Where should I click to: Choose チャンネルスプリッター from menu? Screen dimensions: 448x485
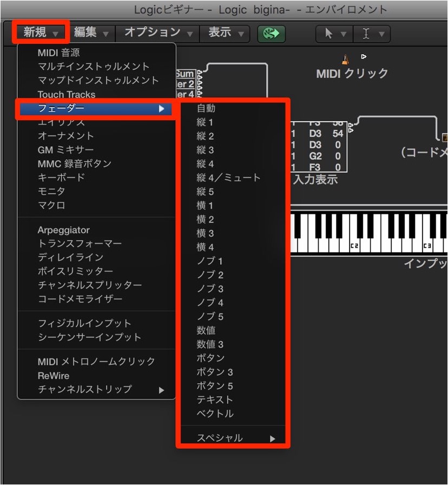point(96,285)
